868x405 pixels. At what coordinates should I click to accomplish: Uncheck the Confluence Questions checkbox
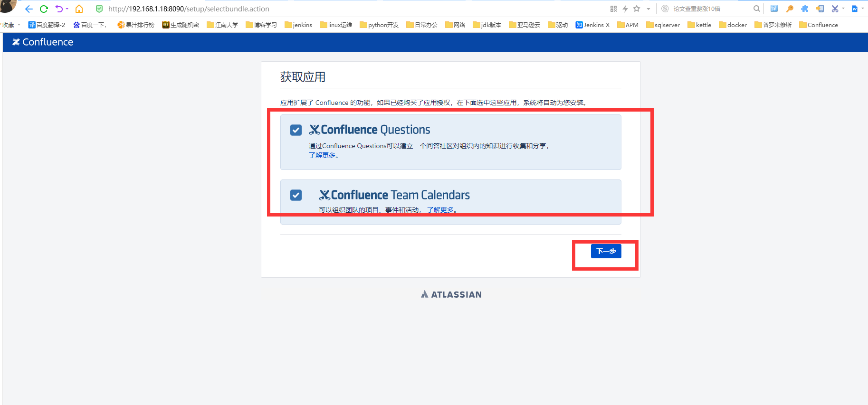pyautogui.click(x=296, y=130)
